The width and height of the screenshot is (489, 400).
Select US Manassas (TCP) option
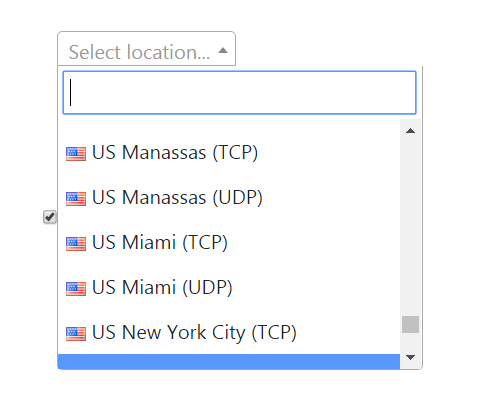coord(229,153)
